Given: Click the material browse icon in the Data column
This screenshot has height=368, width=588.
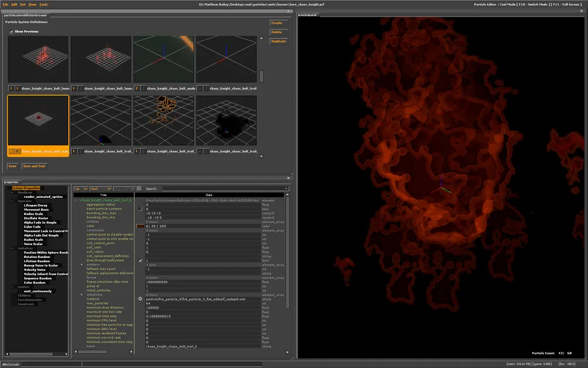Looking at the screenshot, I should [x=140, y=299].
